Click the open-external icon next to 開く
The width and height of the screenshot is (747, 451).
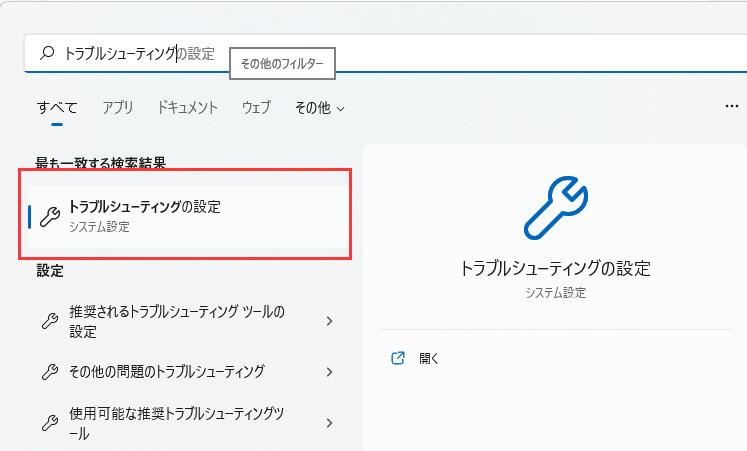pyautogui.click(x=398, y=358)
